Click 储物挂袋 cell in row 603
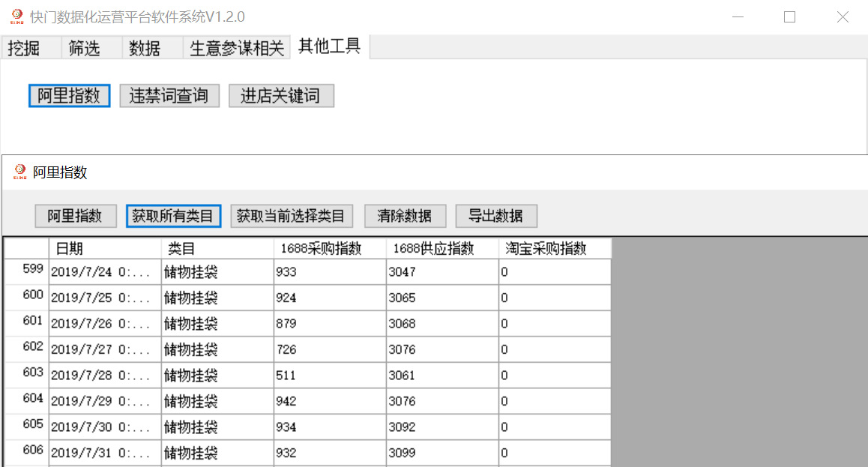 [217, 375]
